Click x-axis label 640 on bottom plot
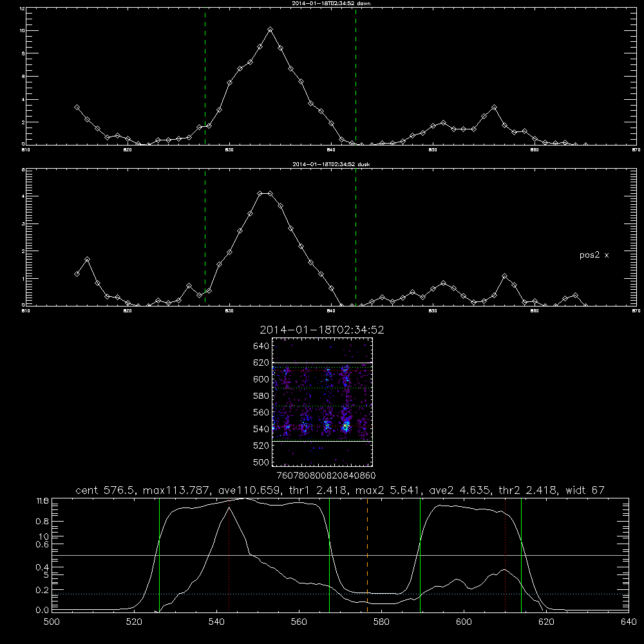 click(629, 622)
